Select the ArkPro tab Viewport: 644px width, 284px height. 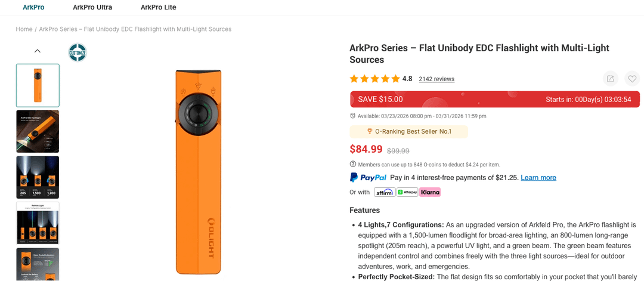[x=33, y=8]
